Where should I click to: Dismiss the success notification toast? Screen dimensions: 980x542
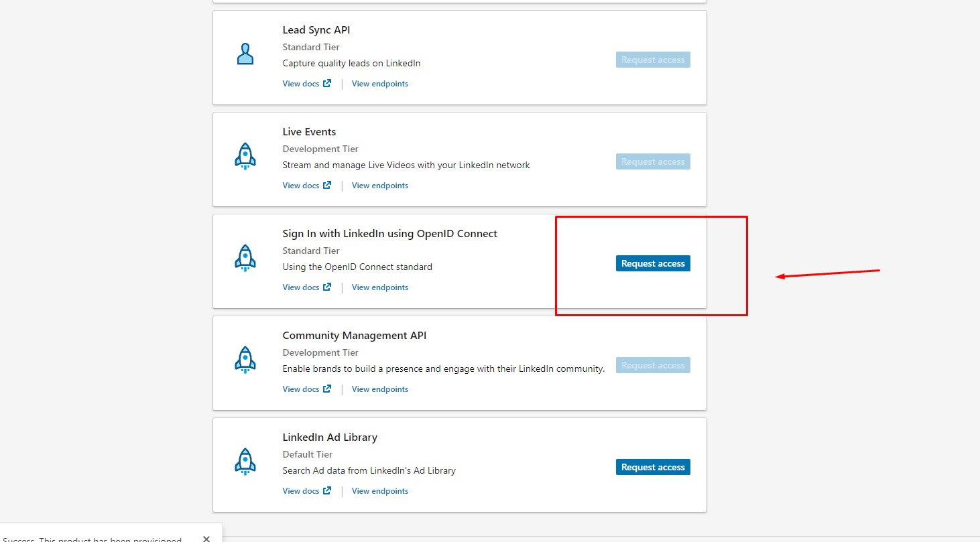(206, 538)
